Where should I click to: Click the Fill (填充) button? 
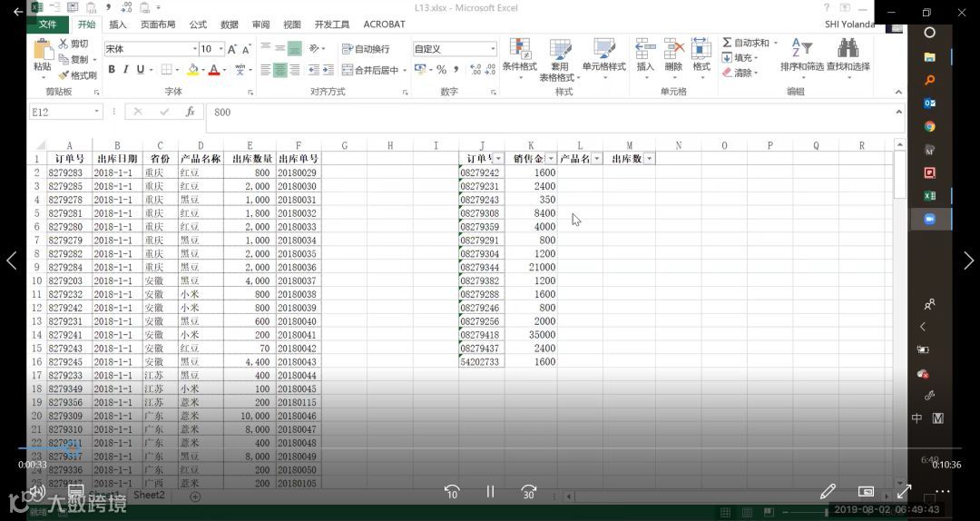point(740,57)
